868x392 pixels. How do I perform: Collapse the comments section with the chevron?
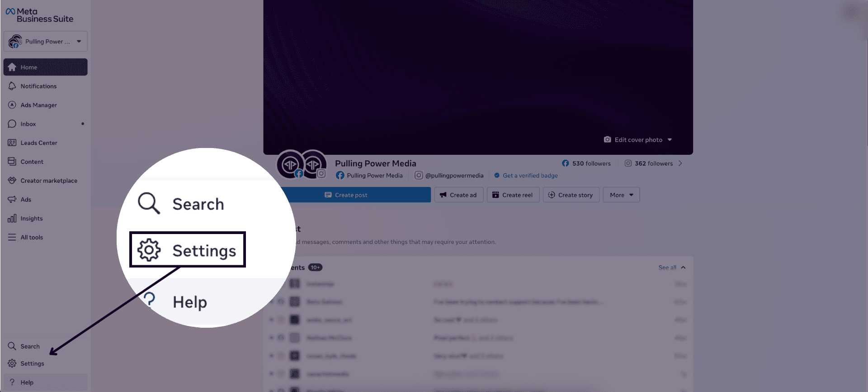coord(683,268)
